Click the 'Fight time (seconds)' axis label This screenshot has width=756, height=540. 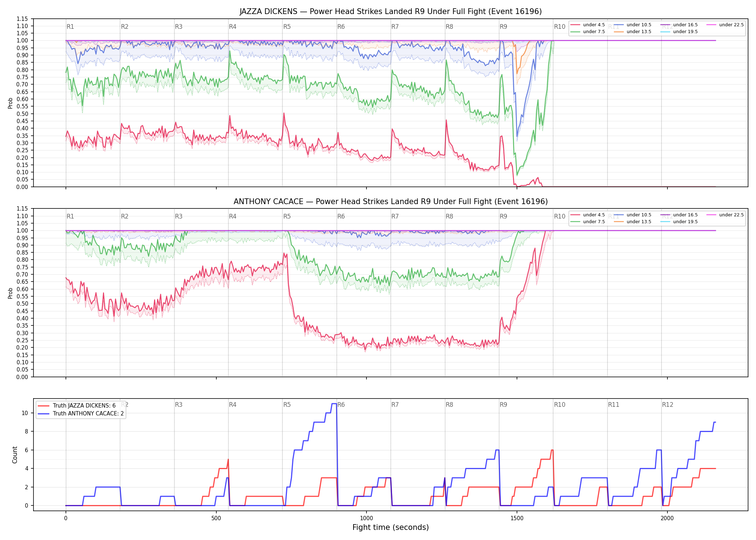click(x=391, y=527)
